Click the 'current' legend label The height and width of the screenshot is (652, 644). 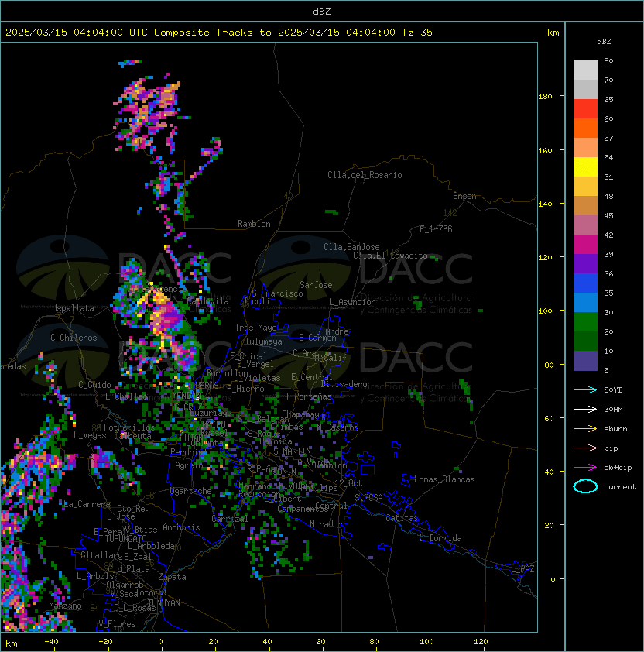[620, 487]
